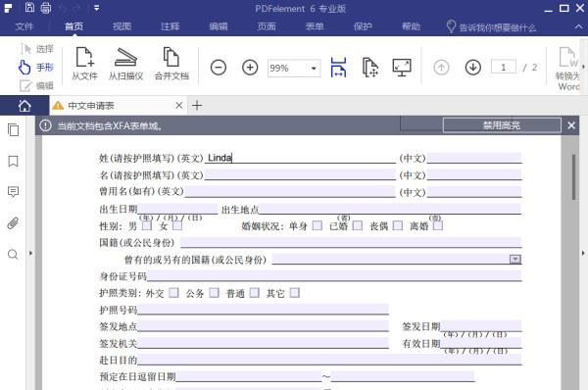Check the 男 gender checkbox
This screenshot has width=588, height=390.
(147, 225)
